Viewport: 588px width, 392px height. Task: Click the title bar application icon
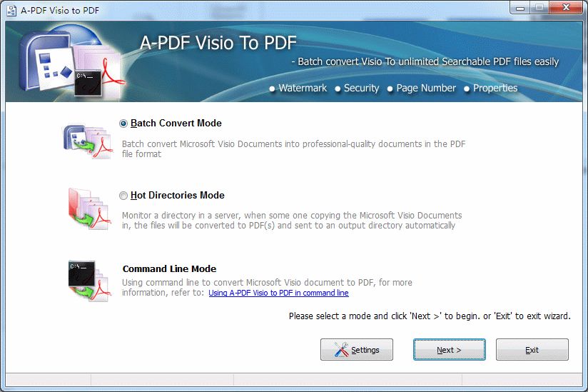click(x=11, y=11)
